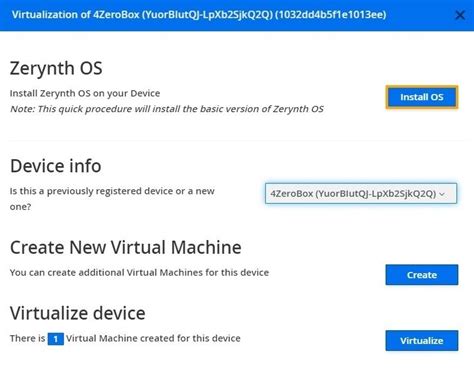Click the previously registered device question text

(x=112, y=199)
